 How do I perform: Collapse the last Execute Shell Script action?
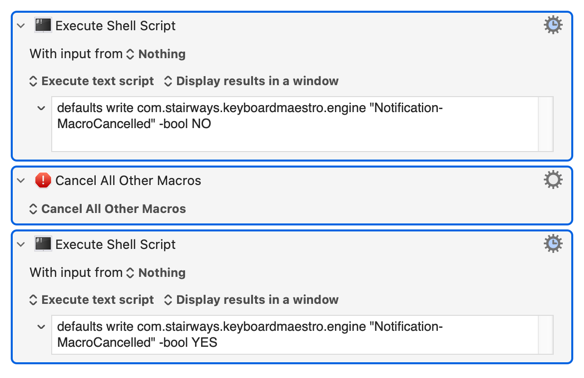click(21, 244)
